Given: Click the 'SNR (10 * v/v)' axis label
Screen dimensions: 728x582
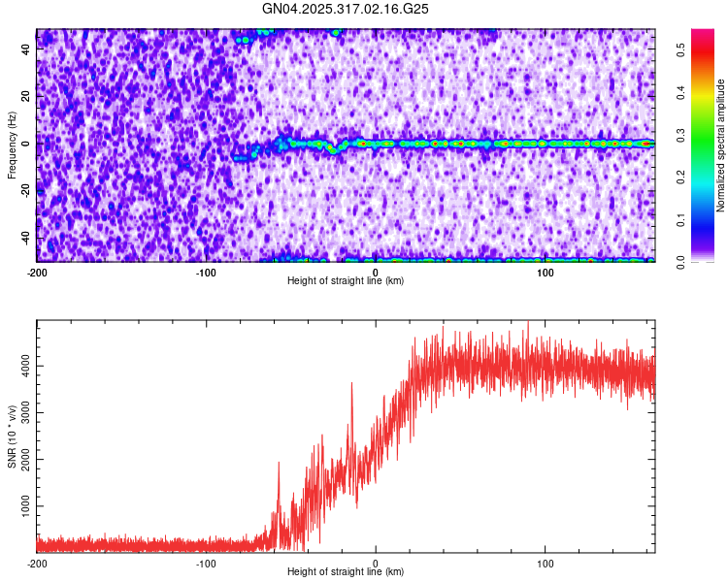Looking at the screenshot, I should [12, 436].
